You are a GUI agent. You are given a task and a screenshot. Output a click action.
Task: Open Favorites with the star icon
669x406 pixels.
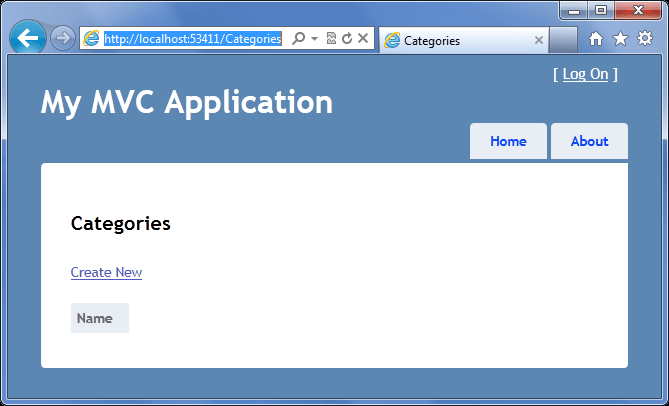620,39
